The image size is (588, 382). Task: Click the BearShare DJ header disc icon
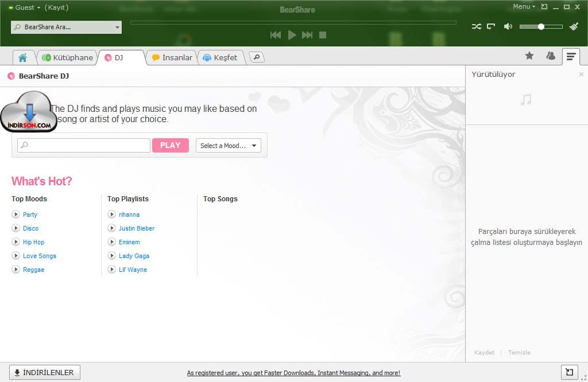coord(11,76)
